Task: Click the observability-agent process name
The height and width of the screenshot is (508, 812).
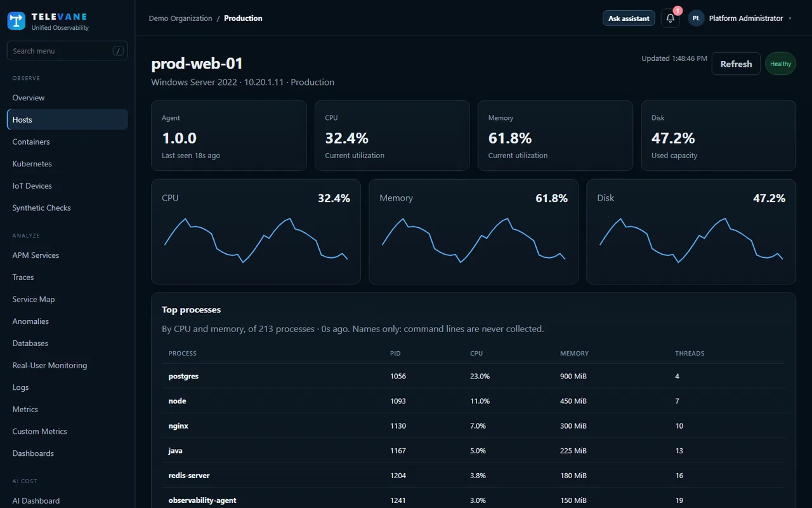Action: (x=202, y=500)
